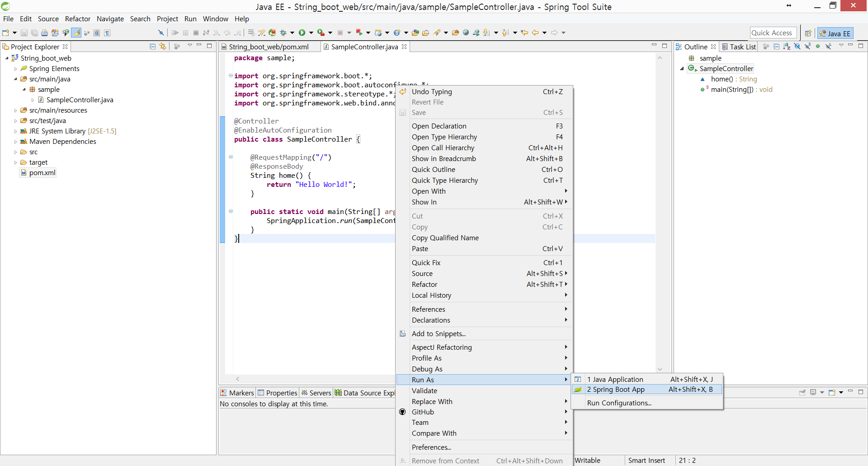Screen dimensions: 868x466
Task: Click Link with Editor icon in Project Explorer
Action: tap(163, 46)
